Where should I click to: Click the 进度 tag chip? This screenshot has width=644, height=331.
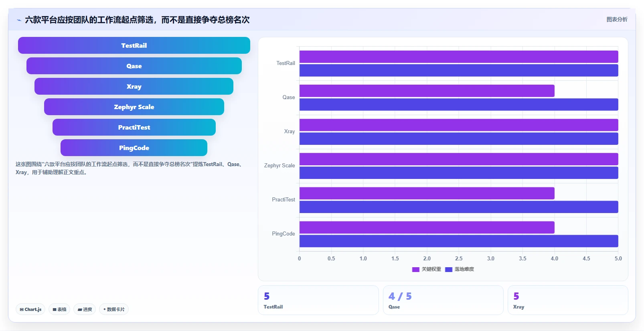tap(85, 309)
